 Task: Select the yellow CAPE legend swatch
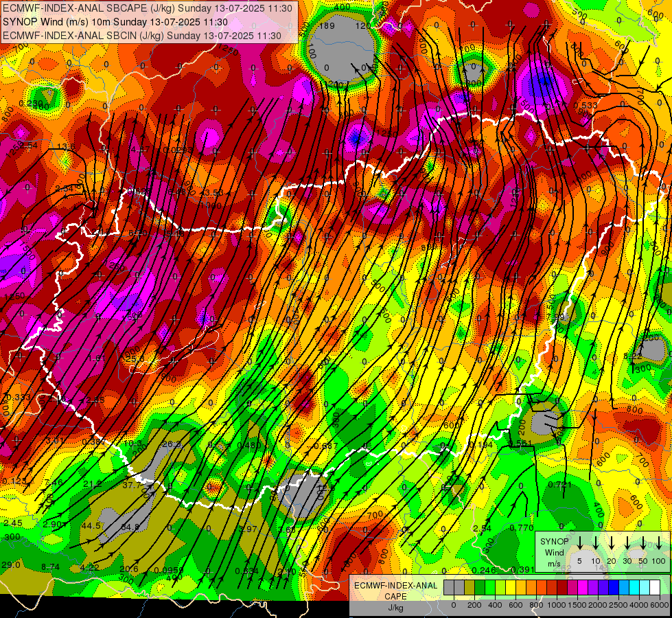[x=511, y=587]
